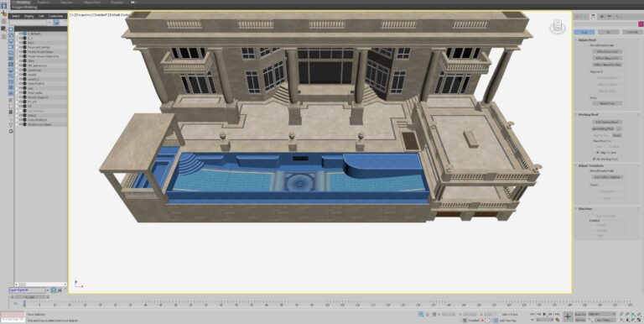This screenshot has height=324, width=644.
Task: Open the Utilities tab in command panel
Action: [617, 17]
